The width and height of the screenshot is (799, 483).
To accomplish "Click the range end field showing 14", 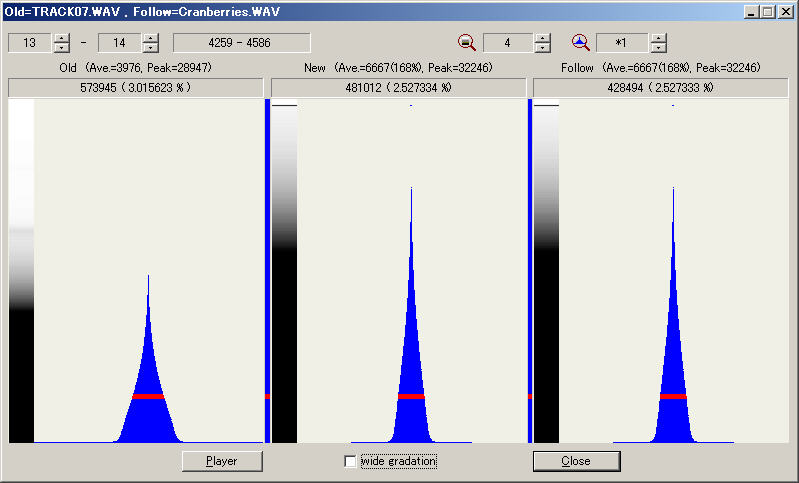I will (x=119, y=43).
